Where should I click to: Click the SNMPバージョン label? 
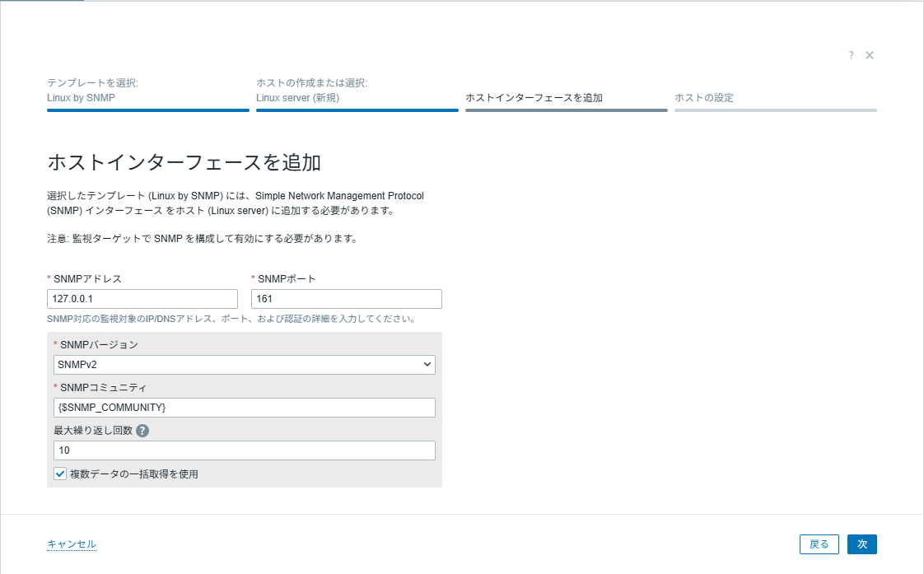(98, 345)
